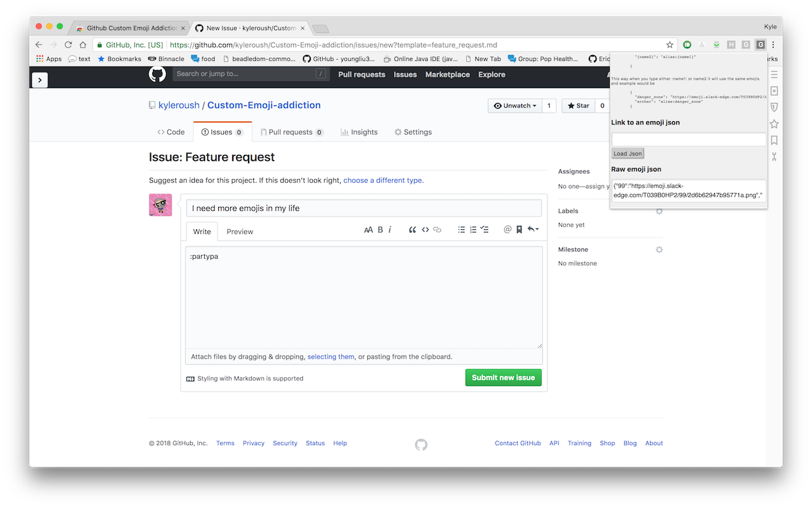Open Explore in top navigation
This screenshot has height=508, width=812.
(492, 74)
